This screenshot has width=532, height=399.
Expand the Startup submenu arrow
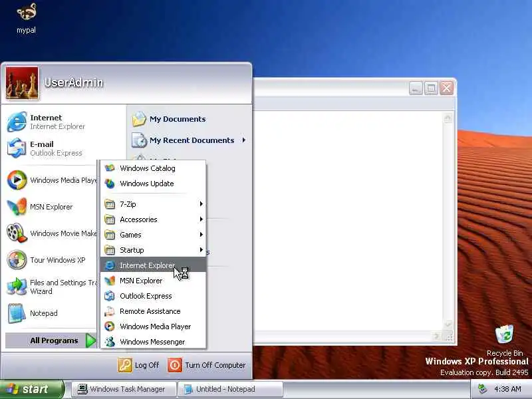pyautogui.click(x=201, y=250)
